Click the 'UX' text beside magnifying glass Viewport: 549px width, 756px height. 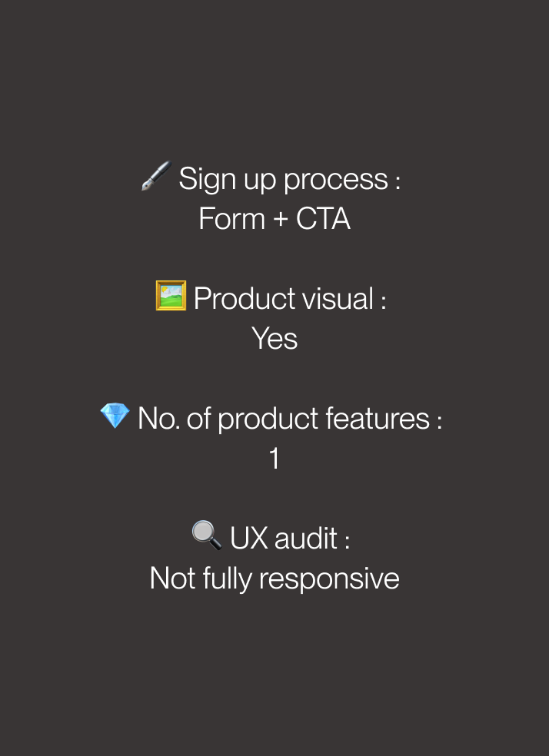(x=249, y=538)
